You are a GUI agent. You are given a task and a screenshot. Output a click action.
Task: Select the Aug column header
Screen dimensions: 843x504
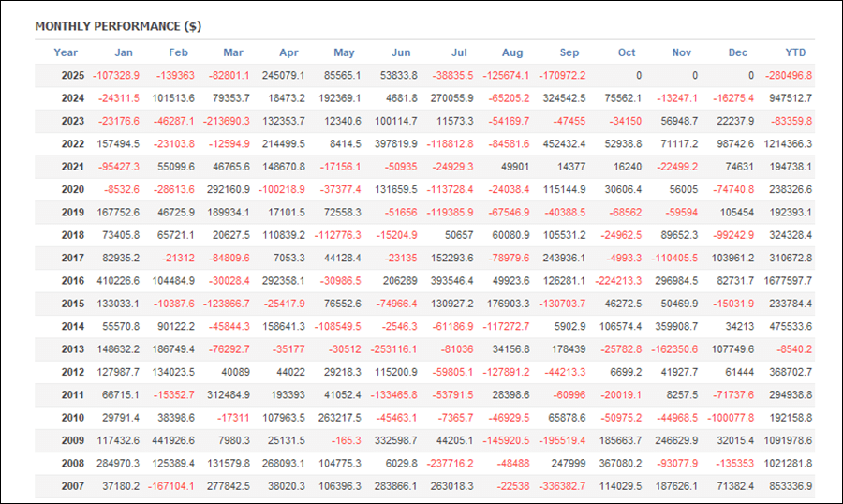coord(512,52)
